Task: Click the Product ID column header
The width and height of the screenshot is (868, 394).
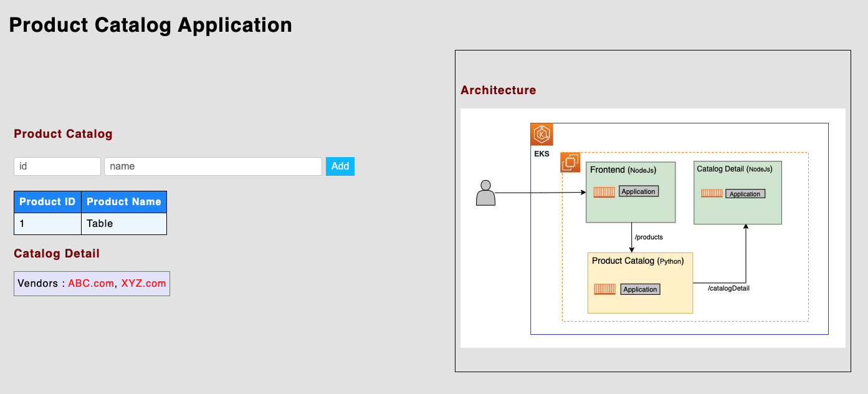Action: tap(47, 201)
